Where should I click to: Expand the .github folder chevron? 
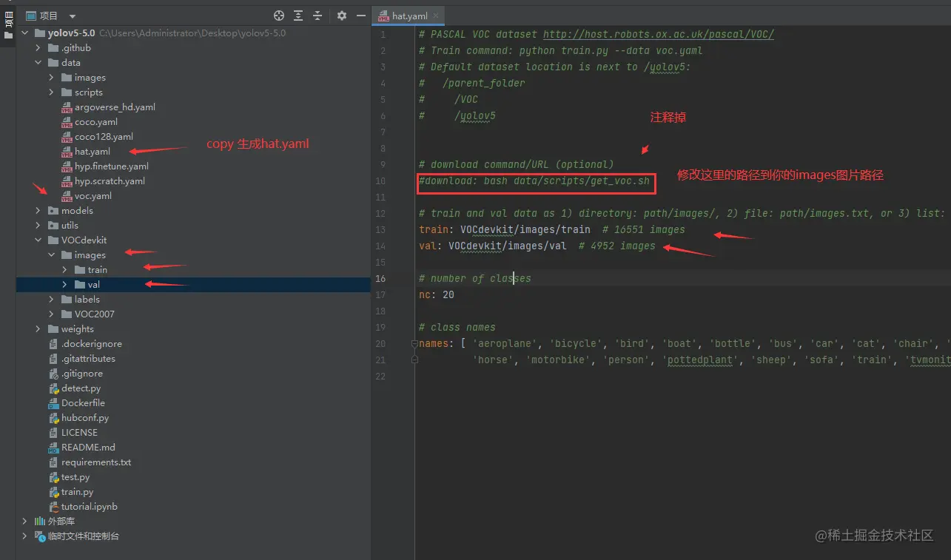pos(38,48)
